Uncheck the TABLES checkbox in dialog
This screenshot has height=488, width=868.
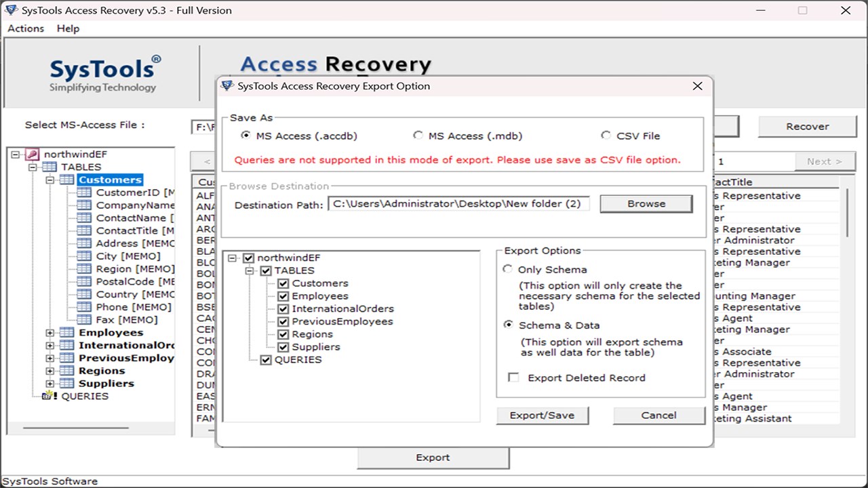click(266, 270)
